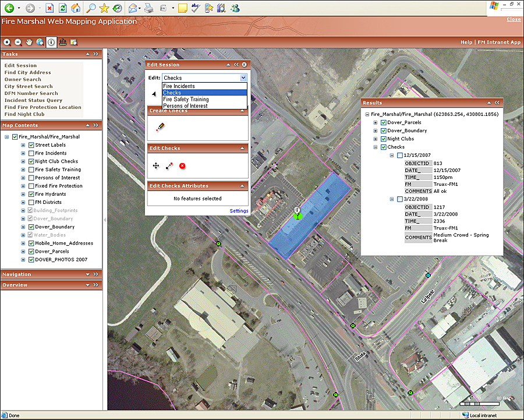Click the move feature crosshair icon

pyautogui.click(x=156, y=166)
